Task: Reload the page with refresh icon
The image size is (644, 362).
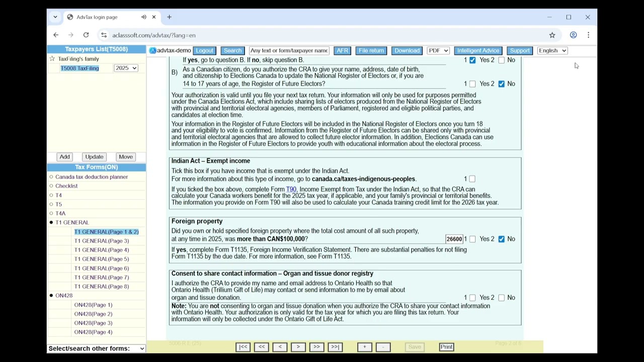Action: [86, 35]
